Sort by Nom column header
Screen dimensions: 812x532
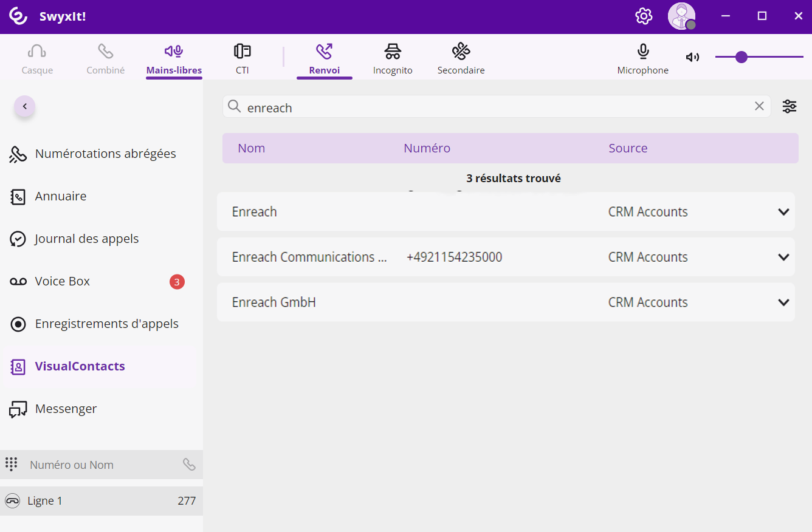(252, 148)
